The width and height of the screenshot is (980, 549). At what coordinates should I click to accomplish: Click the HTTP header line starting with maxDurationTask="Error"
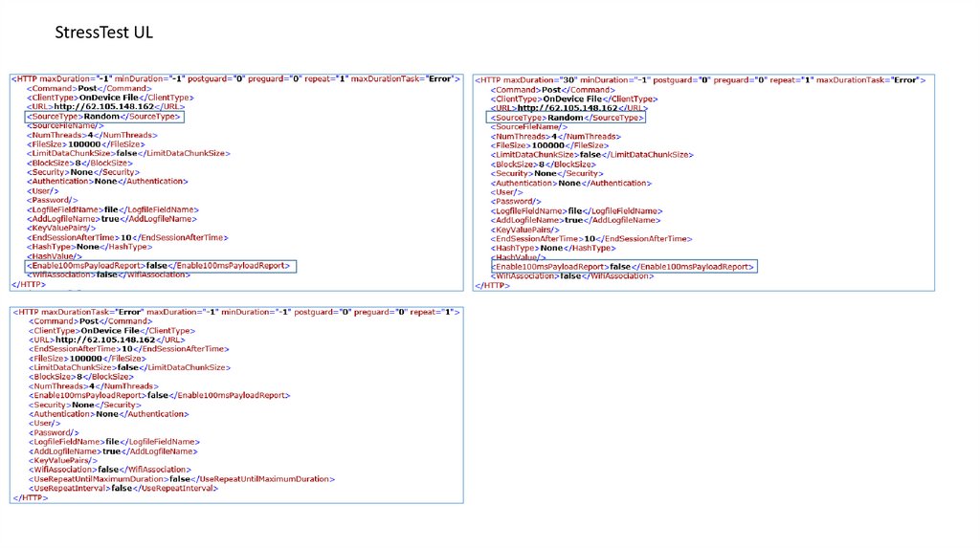point(236,312)
